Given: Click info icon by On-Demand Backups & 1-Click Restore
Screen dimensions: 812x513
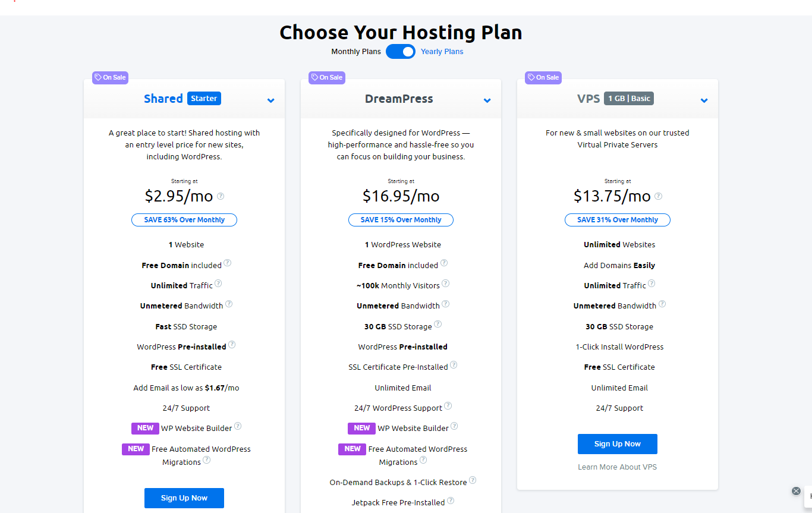Looking at the screenshot, I should pyautogui.click(x=473, y=480).
